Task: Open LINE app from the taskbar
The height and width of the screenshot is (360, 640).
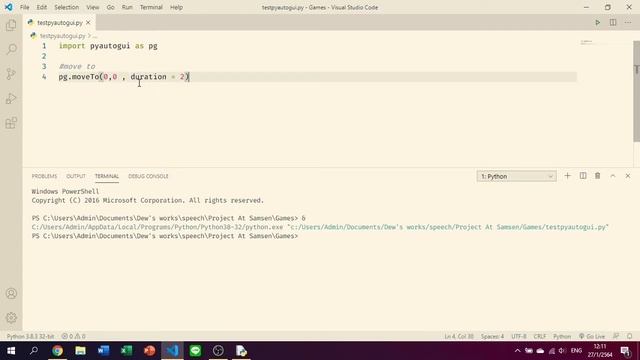Action: pyautogui.click(x=196, y=351)
